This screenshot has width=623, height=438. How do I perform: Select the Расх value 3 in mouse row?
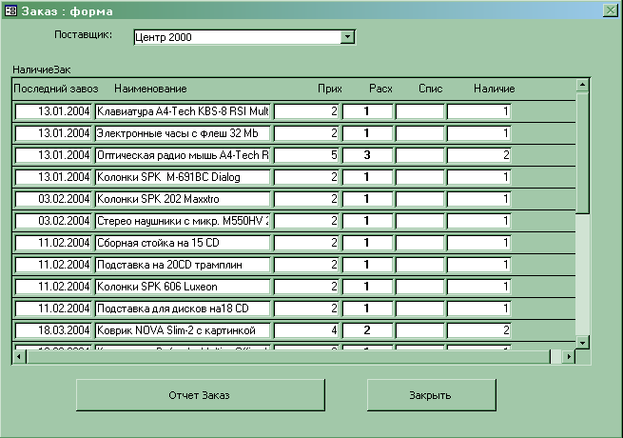pos(367,155)
